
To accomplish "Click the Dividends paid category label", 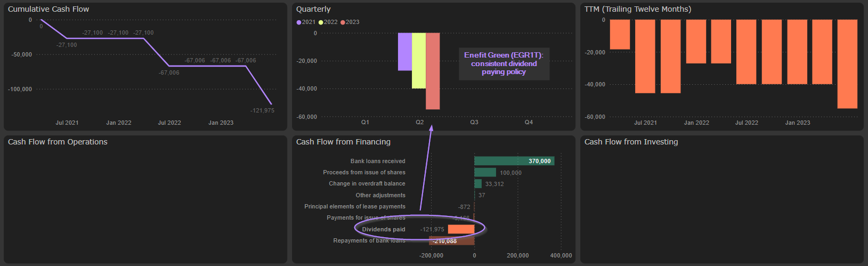I will (x=383, y=229).
